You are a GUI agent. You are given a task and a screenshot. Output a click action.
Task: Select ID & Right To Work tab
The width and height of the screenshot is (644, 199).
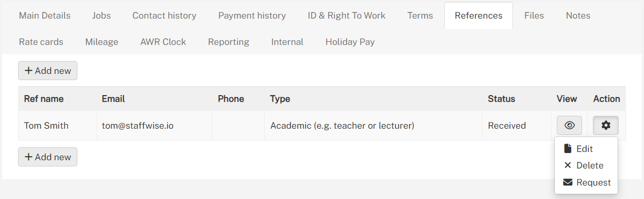[x=347, y=16]
